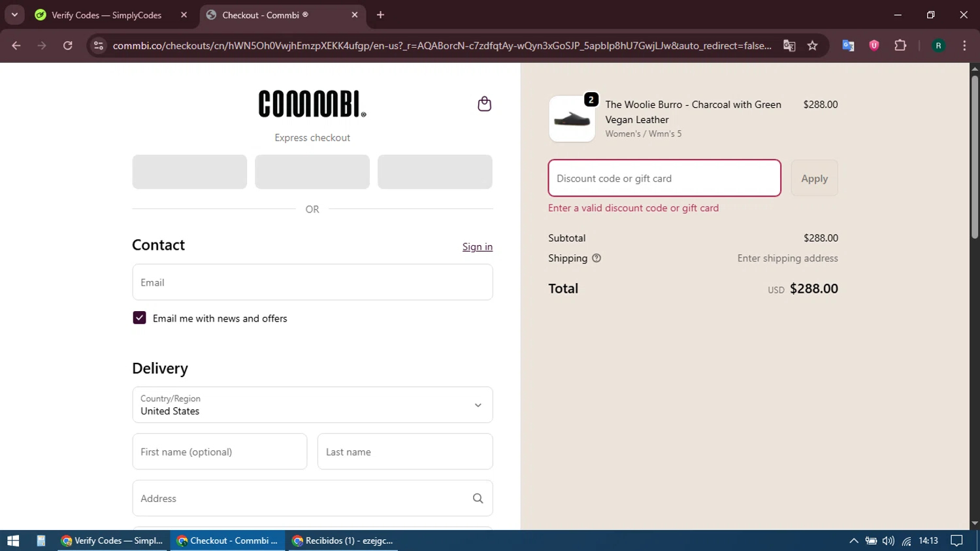Switch to Checkout - Commbi taskbar window
980x551 pixels.
click(228, 541)
